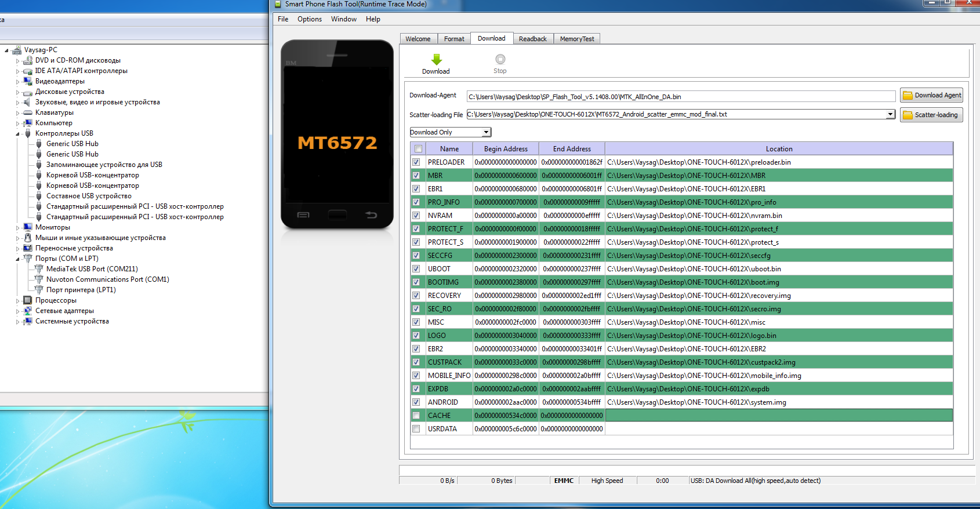Select Nuvoton Communications Port (COM1)

point(107,279)
